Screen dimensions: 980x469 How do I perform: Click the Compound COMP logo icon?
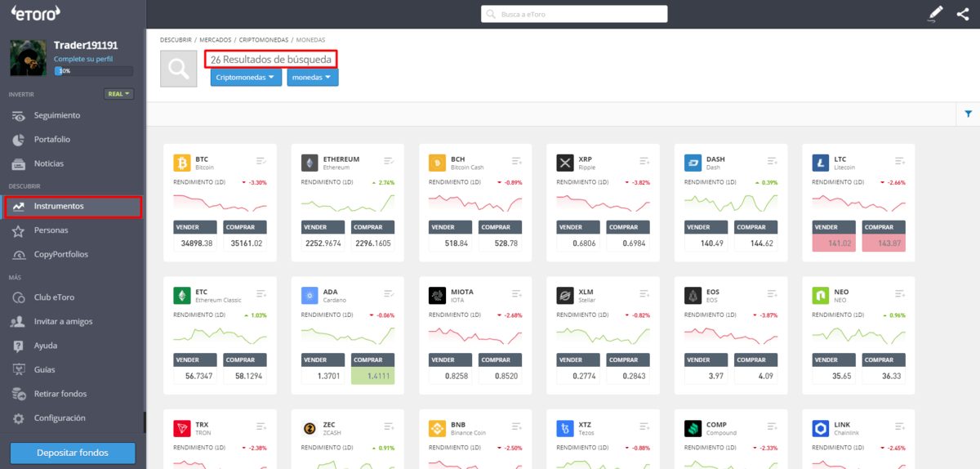[x=693, y=428]
